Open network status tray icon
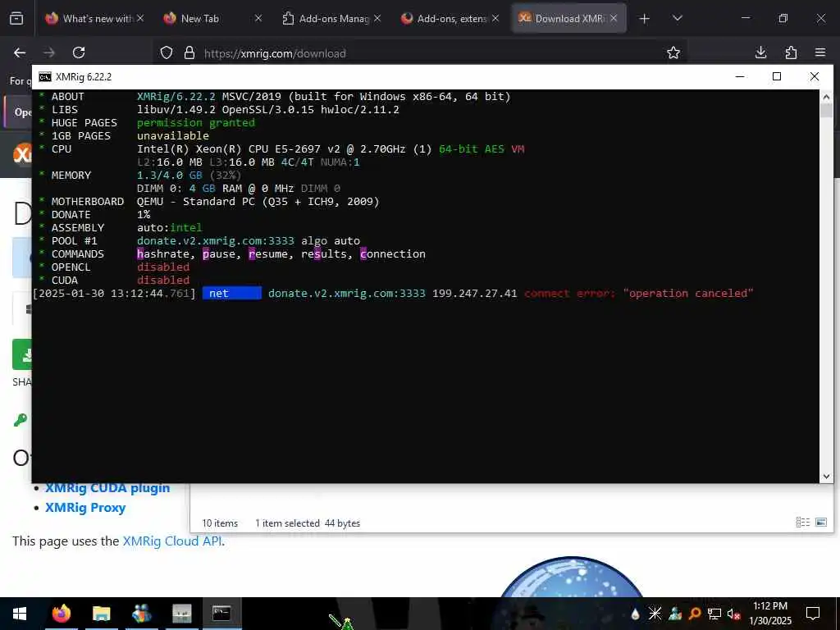The height and width of the screenshot is (630, 840). pos(714,614)
